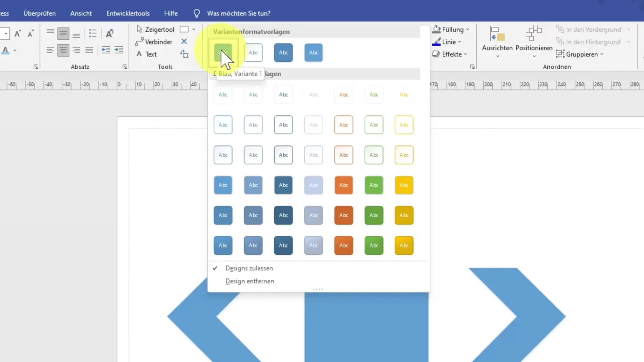Open the font size combo box arrow
Image resolution: width=644 pixels, height=362 pixels.
[x=6, y=34]
